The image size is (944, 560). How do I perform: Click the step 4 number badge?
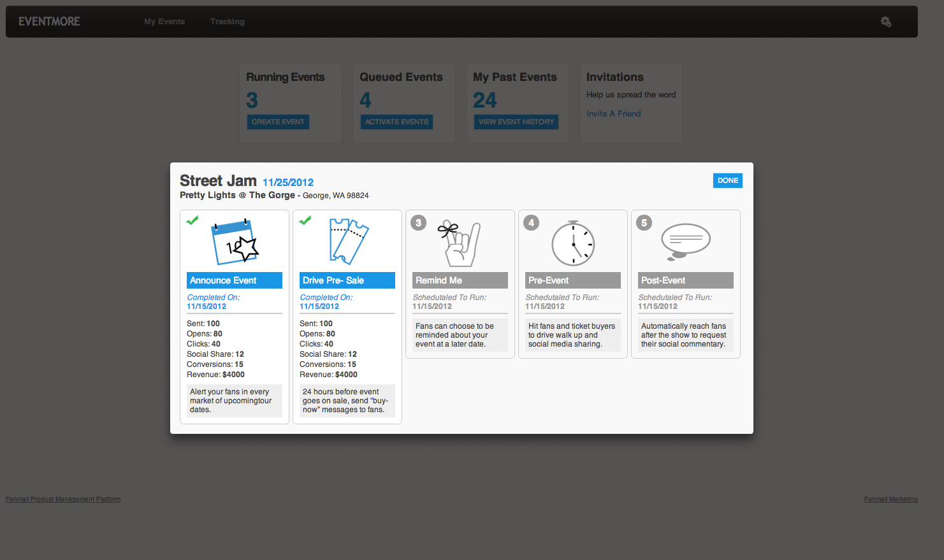pyautogui.click(x=531, y=223)
